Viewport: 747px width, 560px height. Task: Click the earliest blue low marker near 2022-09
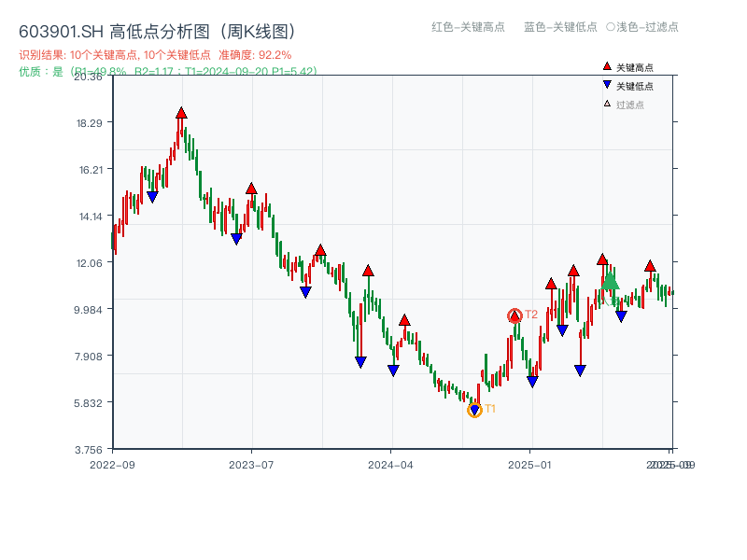click(152, 196)
